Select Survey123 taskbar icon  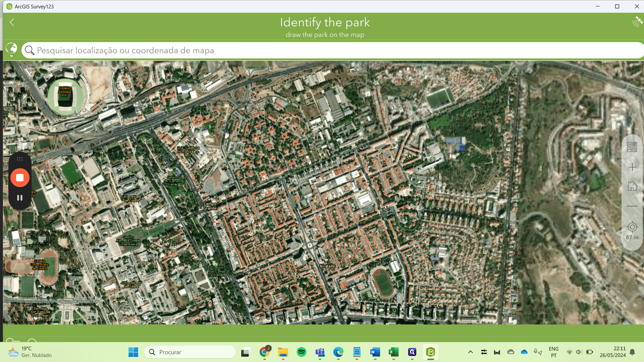(x=430, y=352)
